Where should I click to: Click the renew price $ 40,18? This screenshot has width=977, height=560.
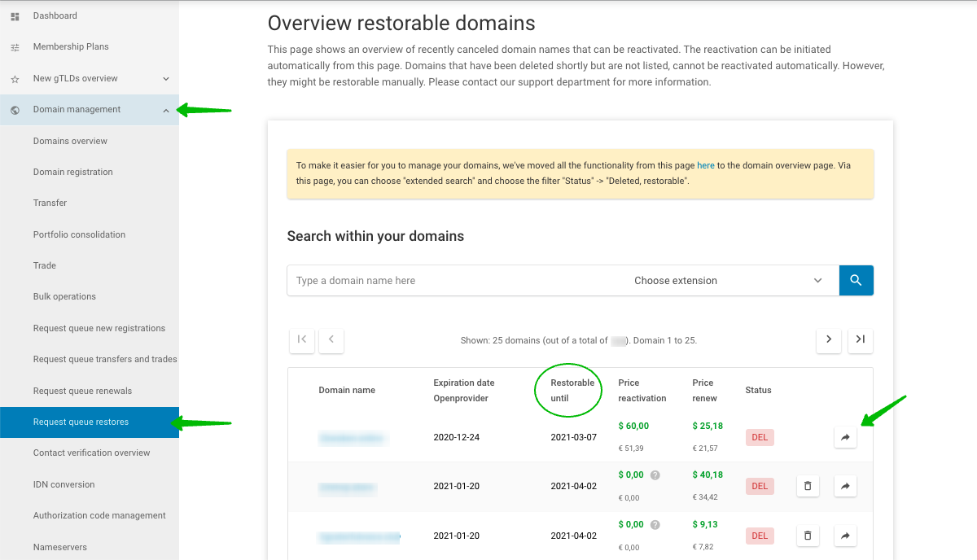point(708,475)
